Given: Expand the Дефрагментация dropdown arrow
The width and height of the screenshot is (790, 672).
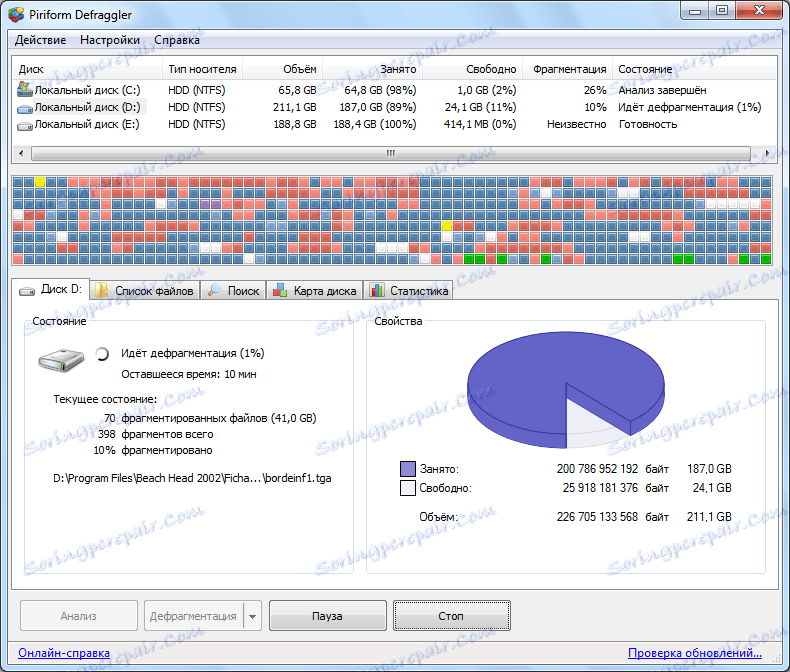Looking at the screenshot, I should [252, 616].
